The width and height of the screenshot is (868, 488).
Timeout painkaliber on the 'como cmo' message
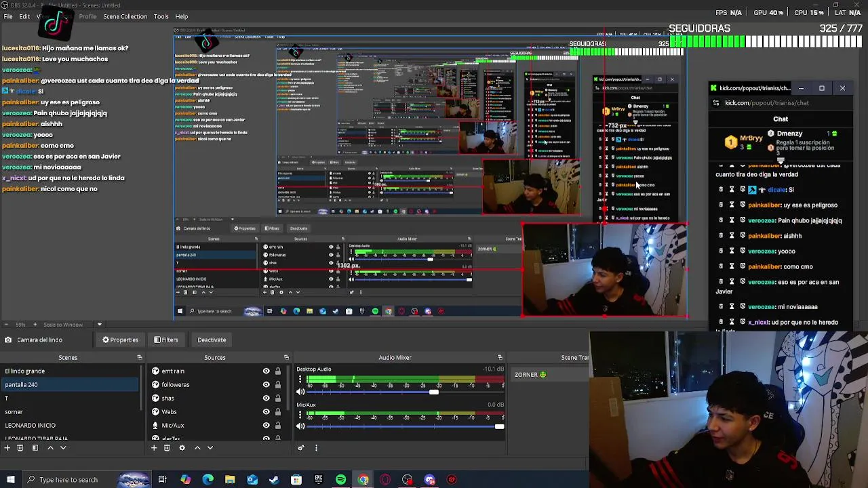732,267
